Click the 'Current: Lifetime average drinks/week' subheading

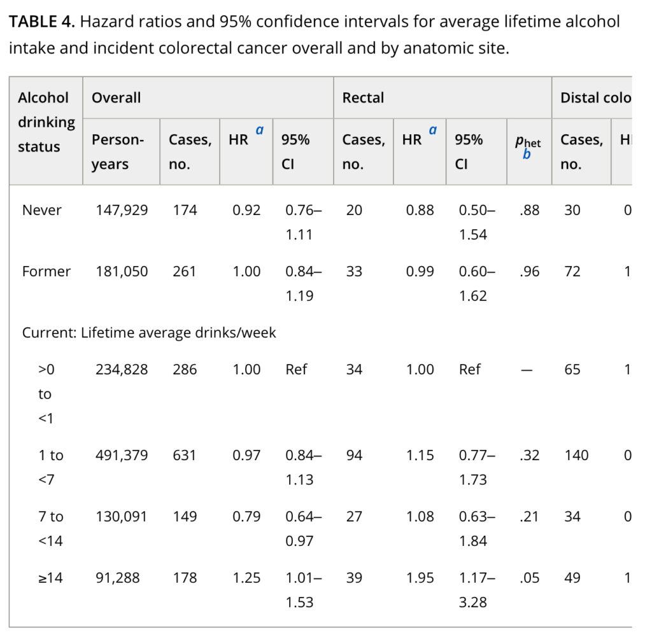(x=149, y=332)
